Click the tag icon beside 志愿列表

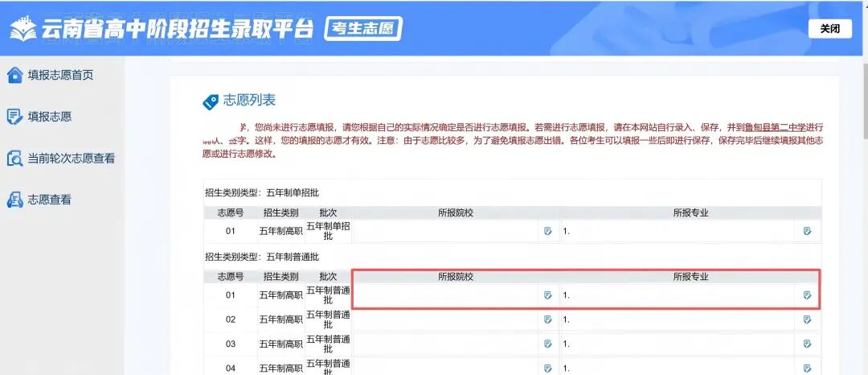click(x=211, y=101)
